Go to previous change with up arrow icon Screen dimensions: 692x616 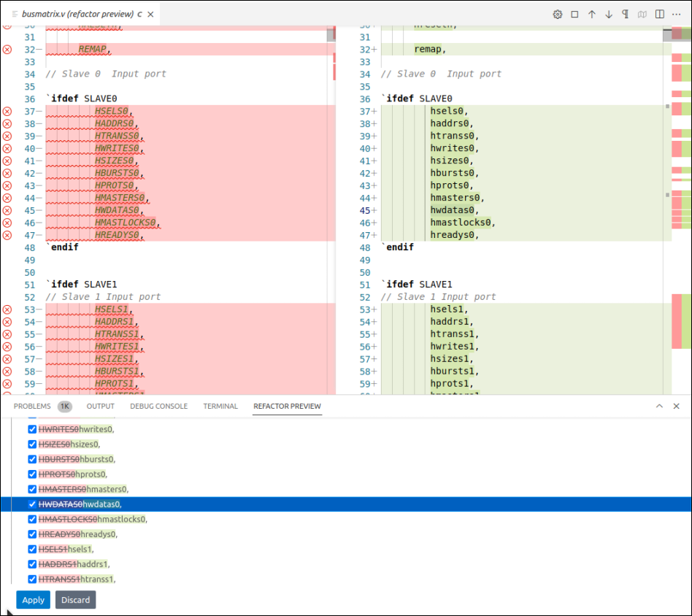point(592,14)
